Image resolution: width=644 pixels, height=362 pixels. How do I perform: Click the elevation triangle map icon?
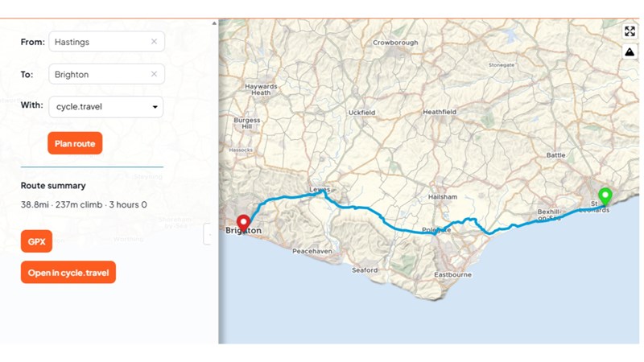[x=630, y=52]
